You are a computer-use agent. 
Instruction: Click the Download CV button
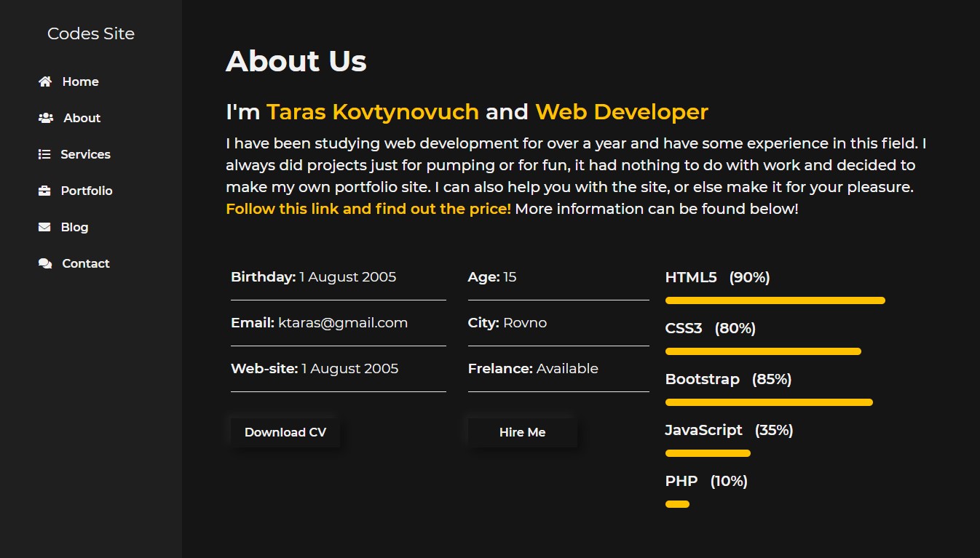coord(285,431)
